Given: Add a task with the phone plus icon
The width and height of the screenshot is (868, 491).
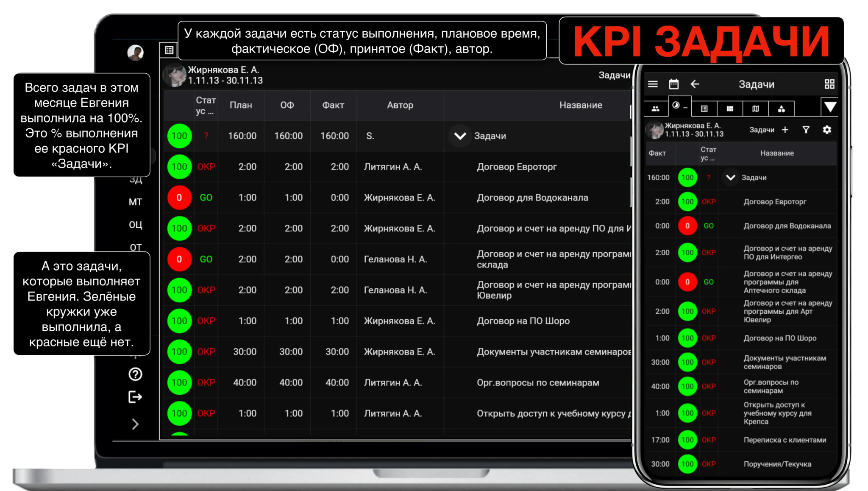Looking at the screenshot, I should [785, 130].
